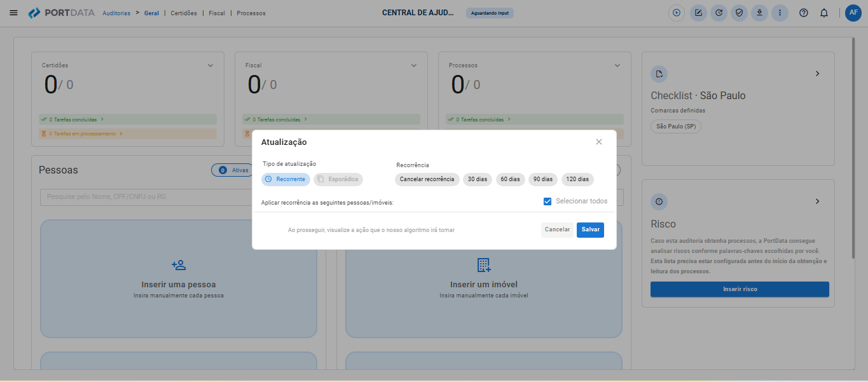Open the help question mark icon
Viewport: 868px width, 382px height.
click(x=804, y=13)
